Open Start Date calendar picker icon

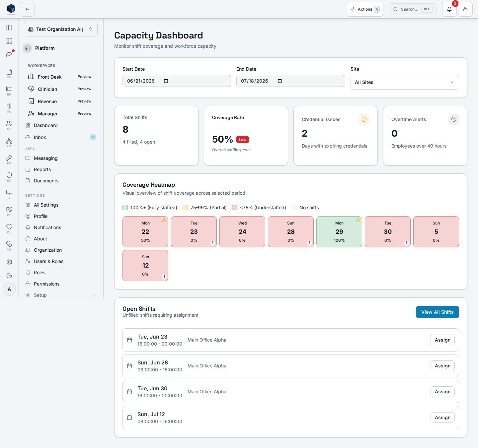point(166,81)
